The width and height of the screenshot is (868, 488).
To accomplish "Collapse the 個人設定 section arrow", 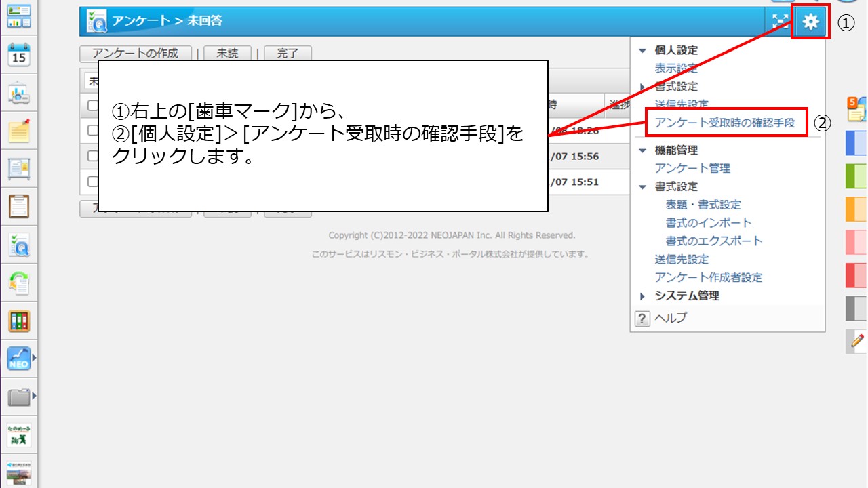I will (x=643, y=51).
